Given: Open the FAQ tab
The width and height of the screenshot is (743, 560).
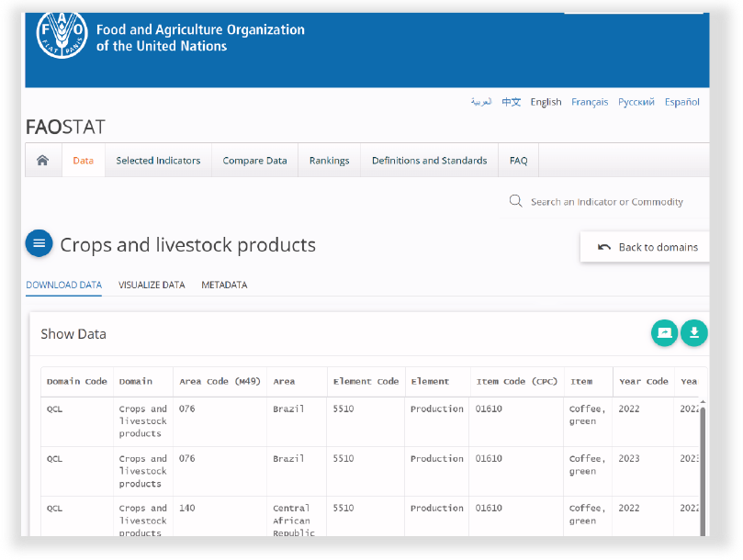Looking at the screenshot, I should pos(518,161).
